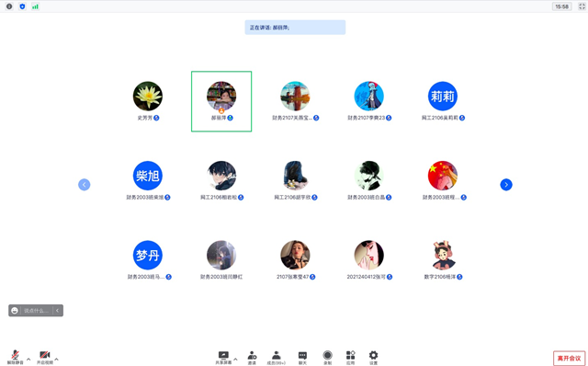The height and width of the screenshot is (366, 588).
Task: Click name label under rainy window avatar
Action: pos(221,277)
